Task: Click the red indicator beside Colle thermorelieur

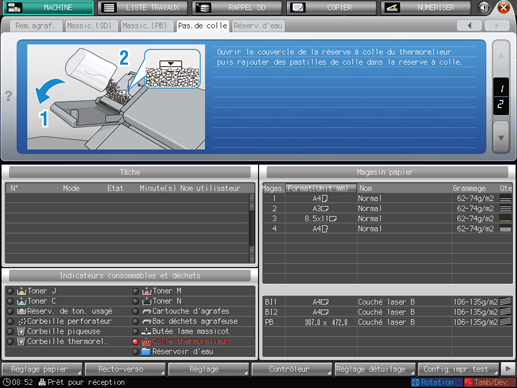Action: click(x=135, y=342)
